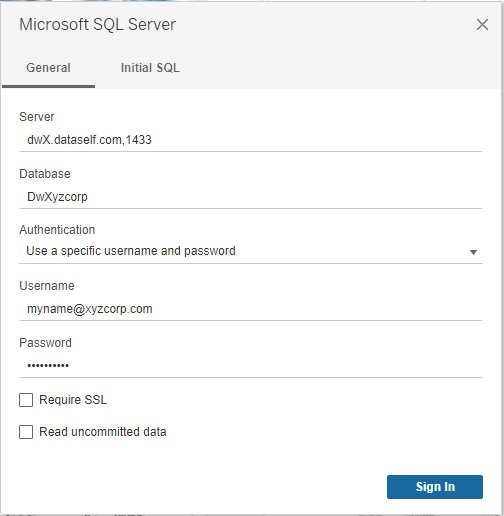
Task: Click the Server field containing dwX.dataself.com,1433
Action: pyautogui.click(x=251, y=140)
